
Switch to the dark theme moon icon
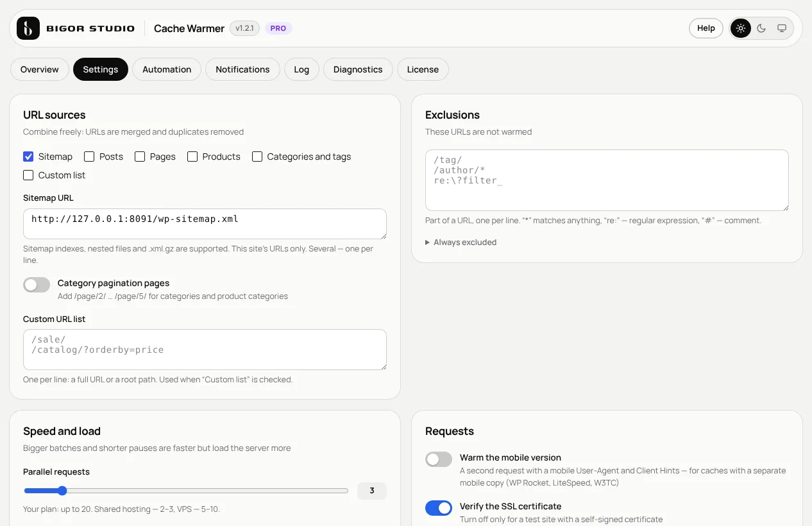coord(761,28)
